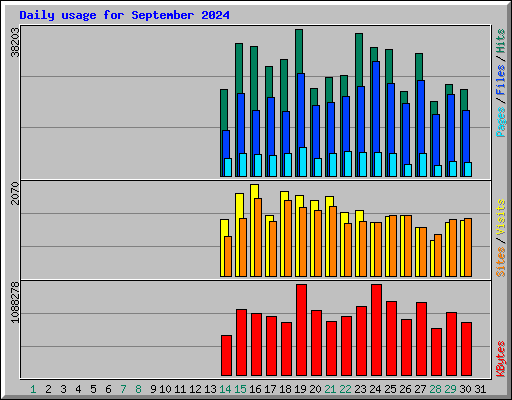Click the yellow Visits bar for day 15

tap(239, 206)
